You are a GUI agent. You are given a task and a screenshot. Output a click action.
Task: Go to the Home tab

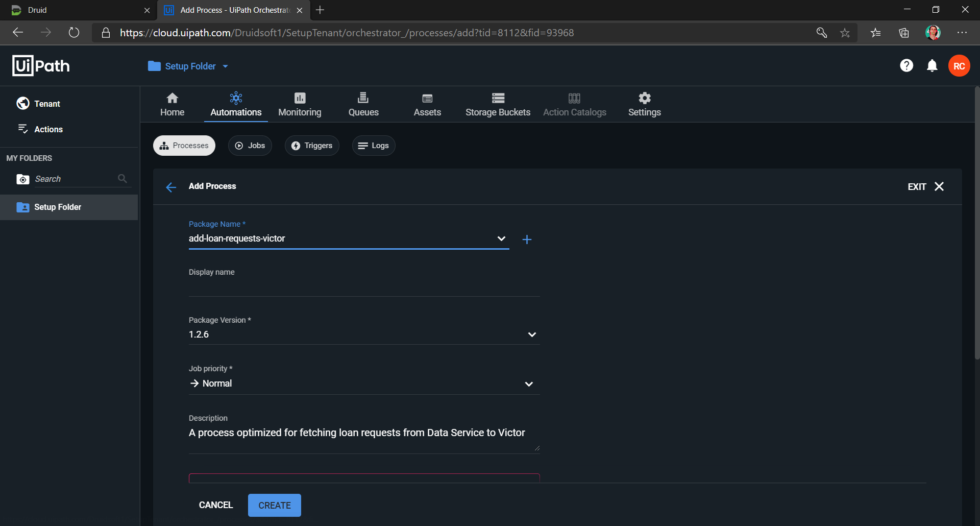[173, 105]
